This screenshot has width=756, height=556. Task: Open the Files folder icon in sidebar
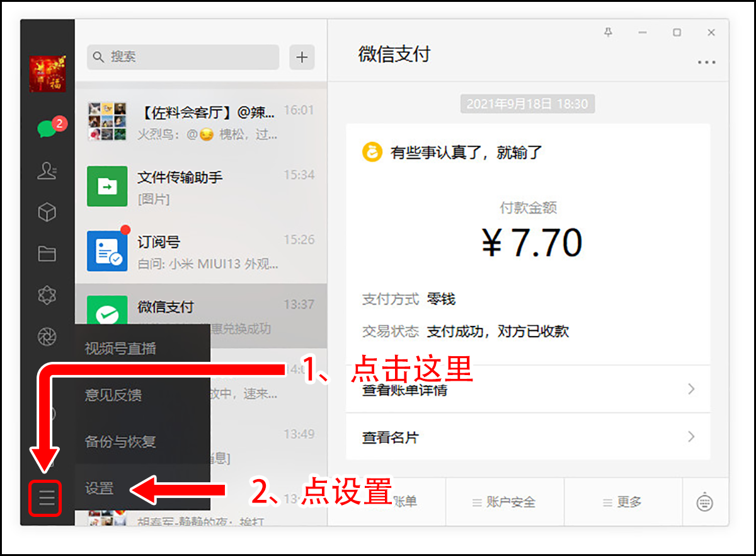coord(47,253)
